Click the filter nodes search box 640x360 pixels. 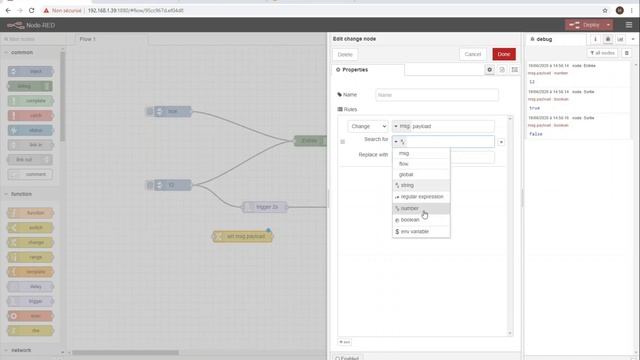[33, 39]
